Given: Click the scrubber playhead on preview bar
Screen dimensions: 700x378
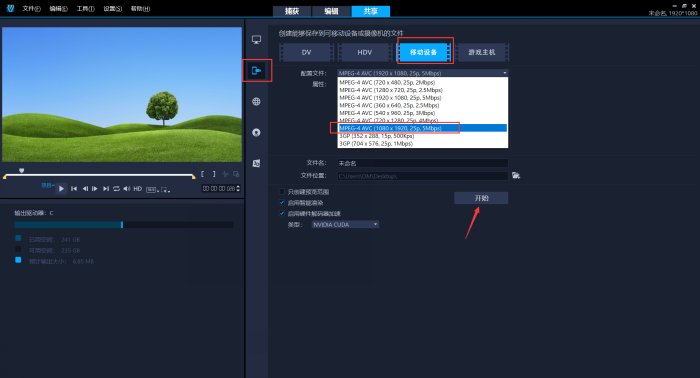Looking at the screenshot, I should click(21, 170).
